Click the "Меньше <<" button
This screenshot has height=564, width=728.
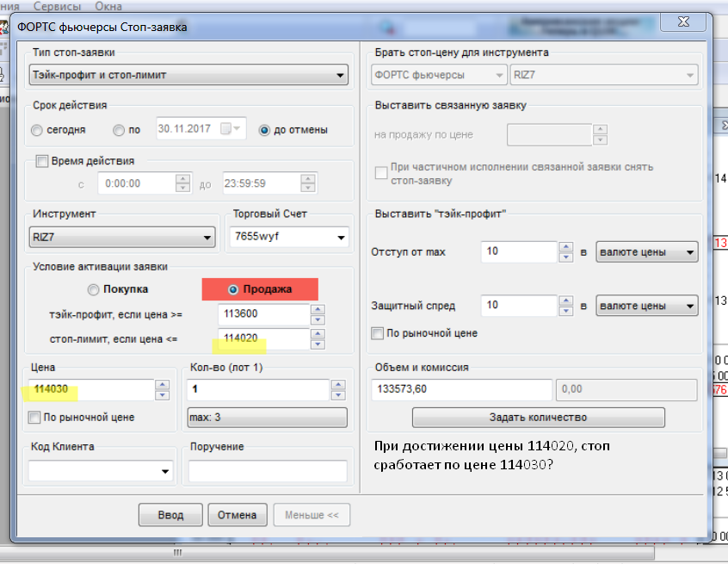click(x=312, y=515)
